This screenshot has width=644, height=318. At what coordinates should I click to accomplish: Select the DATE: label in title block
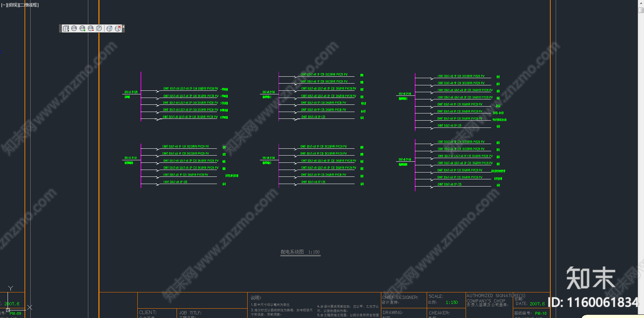pyautogui.click(x=521, y=304)
